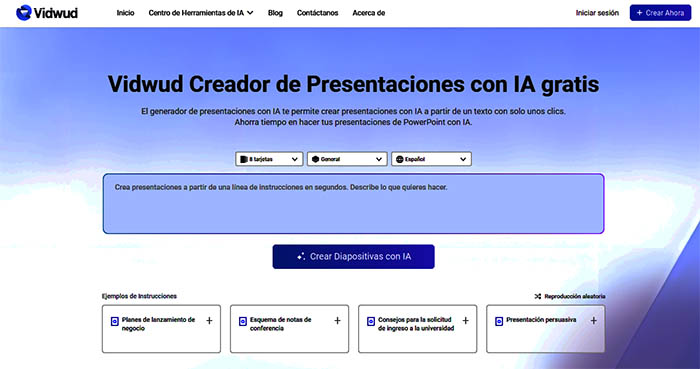
Task: Open the 8 tarjetas dropdown
Action: [x=269, y=159]
